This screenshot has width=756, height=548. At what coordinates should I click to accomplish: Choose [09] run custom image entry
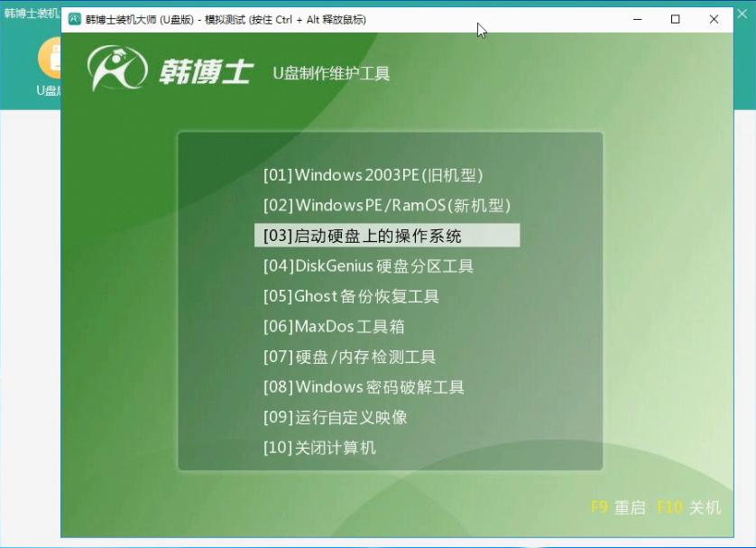pos(335,417)
